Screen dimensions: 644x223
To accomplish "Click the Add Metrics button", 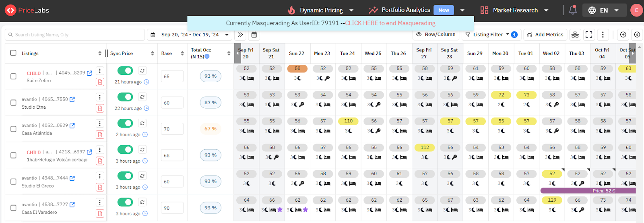I will [545, 35].
